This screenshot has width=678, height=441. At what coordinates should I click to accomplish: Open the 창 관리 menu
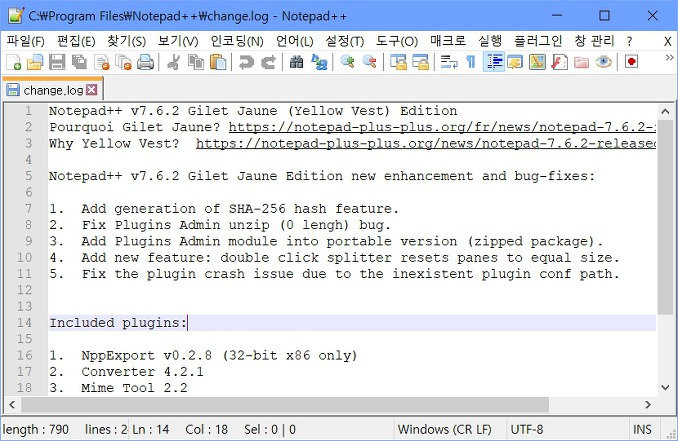coord(594,41)
